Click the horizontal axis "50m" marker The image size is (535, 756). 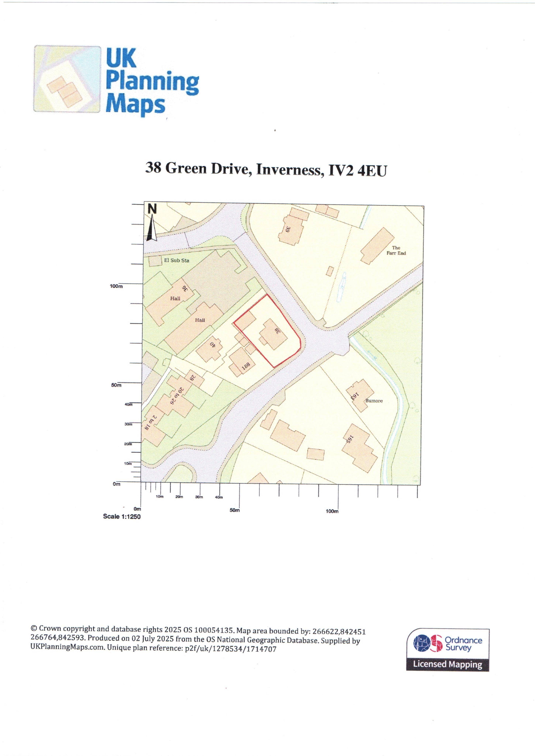click(235, 511)
